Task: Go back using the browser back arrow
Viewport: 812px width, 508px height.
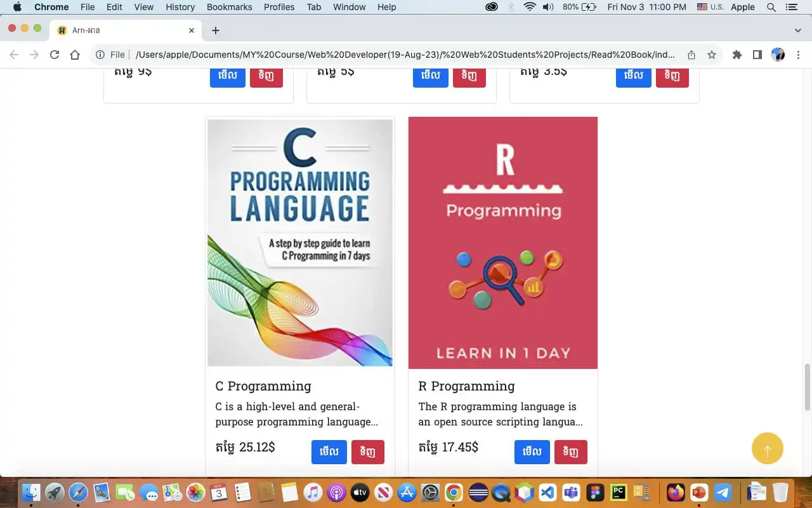Action: point(14,55)
